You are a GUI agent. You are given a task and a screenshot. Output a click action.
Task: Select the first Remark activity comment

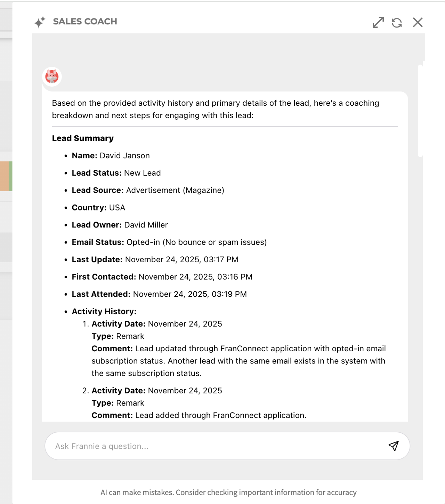(238, 361)
